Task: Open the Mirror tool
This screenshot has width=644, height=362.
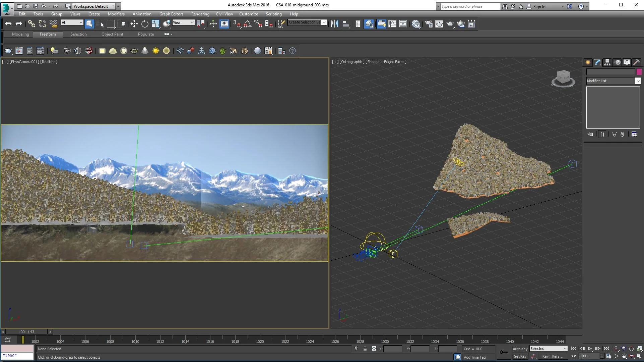Action: (334, 23)
